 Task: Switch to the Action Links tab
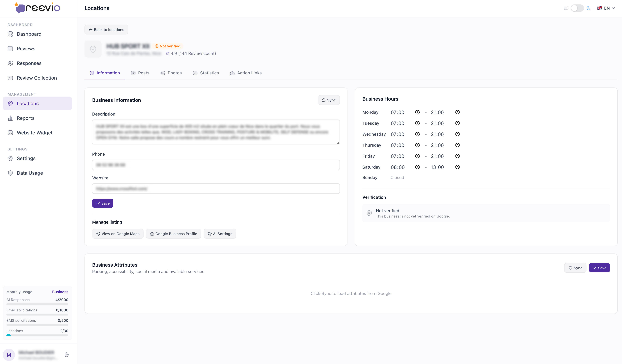245,73
